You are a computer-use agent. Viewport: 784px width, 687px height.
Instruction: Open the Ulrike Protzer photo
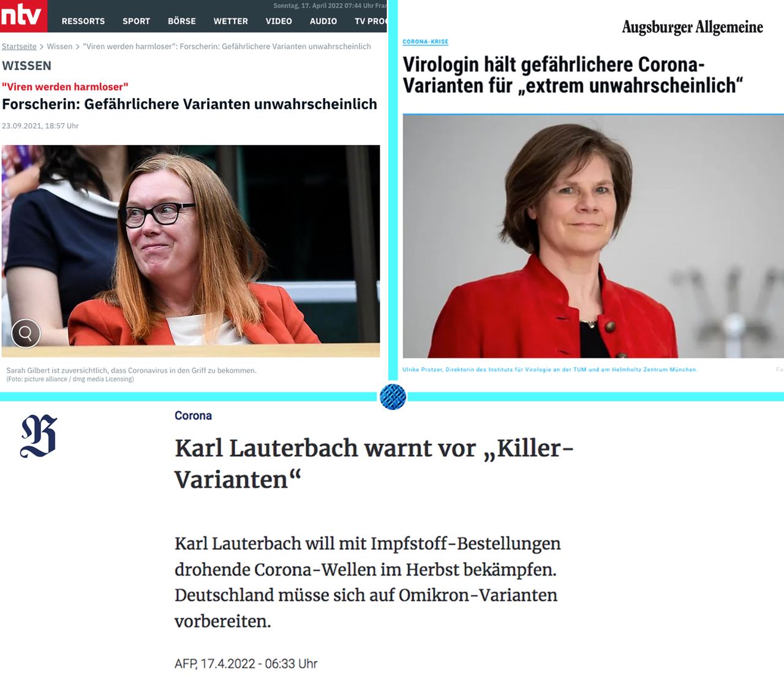(593, 236)
